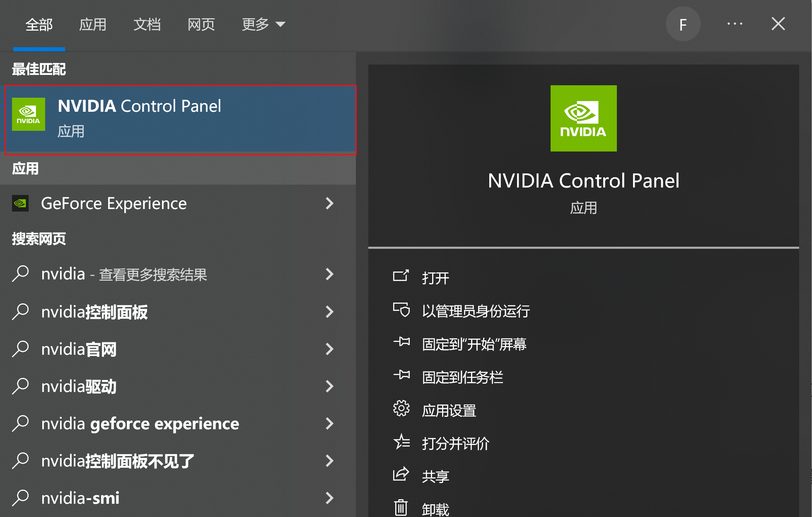Image resolution: width=812 pixels, height=517 pixels.
Task: Select 'nvidia官网' web suggestion
Action: click(178, 349)
